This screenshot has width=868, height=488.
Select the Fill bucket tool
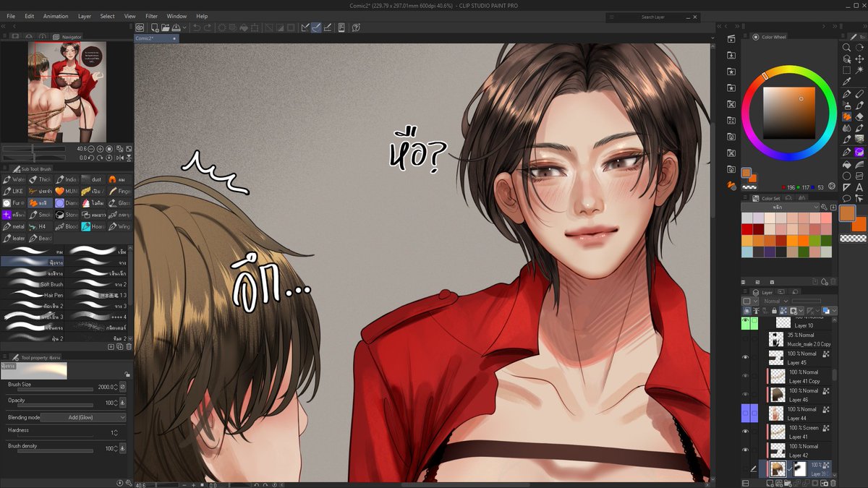coord(847,164)
